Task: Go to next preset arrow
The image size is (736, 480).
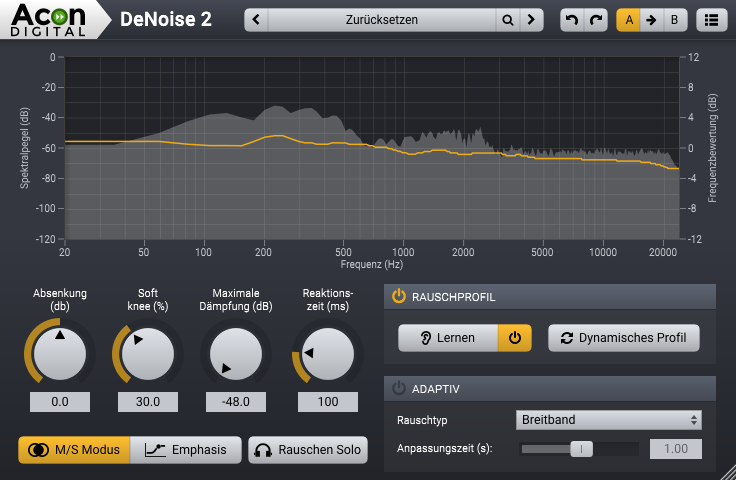Action: tap(532, 19)
